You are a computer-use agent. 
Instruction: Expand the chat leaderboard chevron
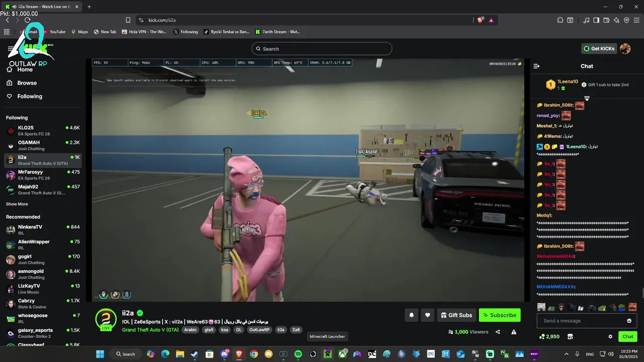click(587, 98)
